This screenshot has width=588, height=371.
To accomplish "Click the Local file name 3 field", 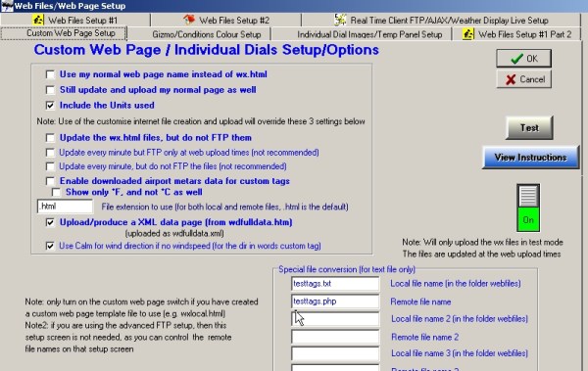I will tap(335, 353).
